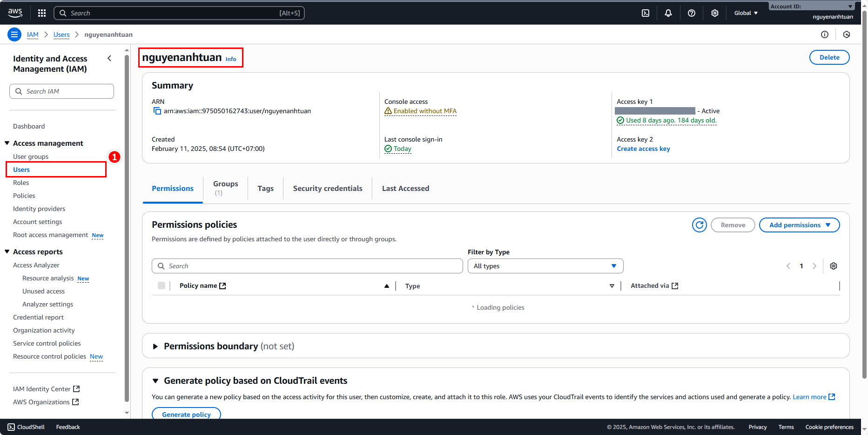Copy the user ARN
868x435 pixels.
point(157,111)
